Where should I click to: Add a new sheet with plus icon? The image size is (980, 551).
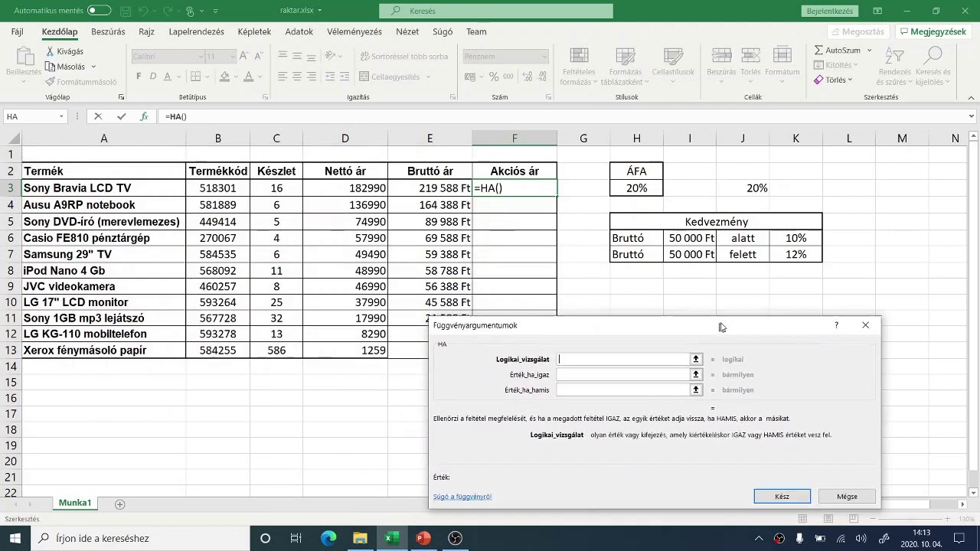[119, 504]
